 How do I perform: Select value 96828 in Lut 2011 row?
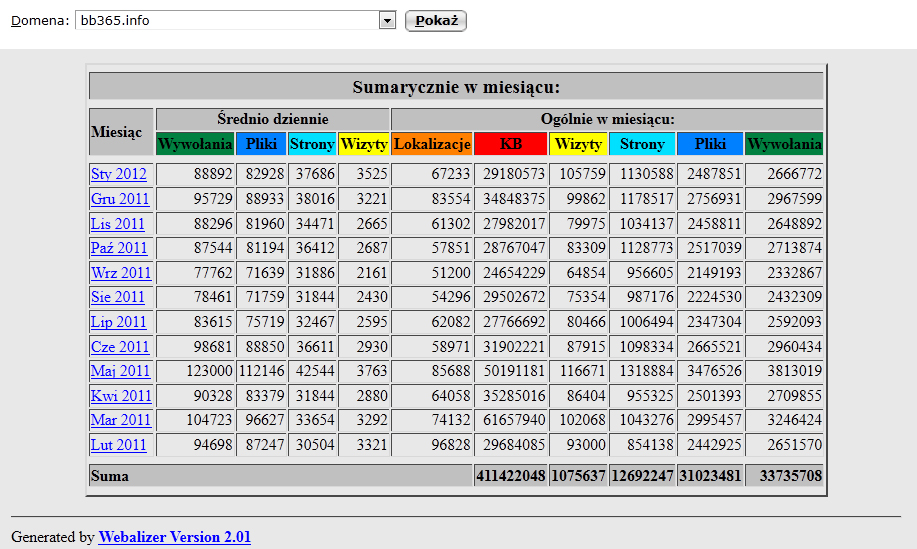(451, 445)
